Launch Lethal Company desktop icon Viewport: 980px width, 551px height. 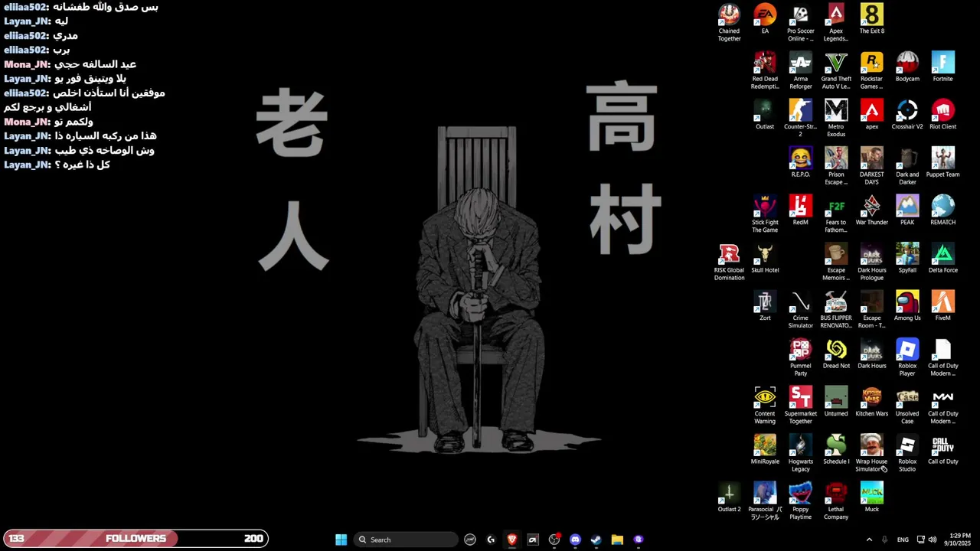(x=836, y=501)
